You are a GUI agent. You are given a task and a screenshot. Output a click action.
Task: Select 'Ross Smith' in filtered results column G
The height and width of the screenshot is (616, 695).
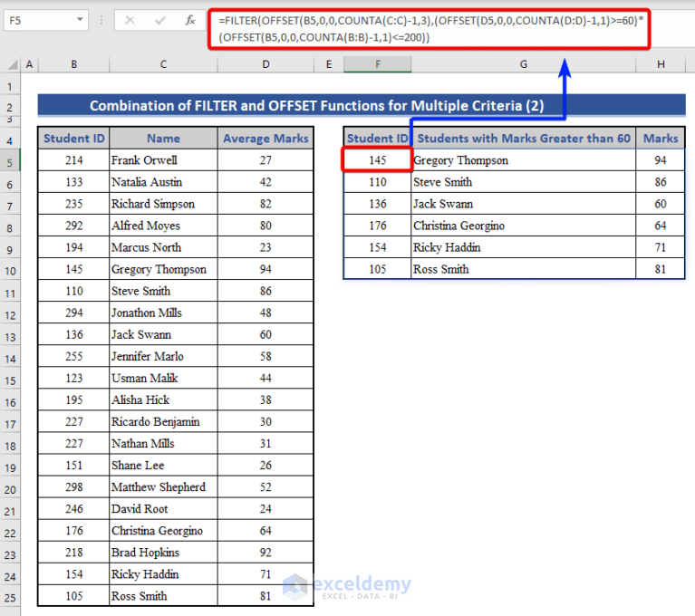524,269
